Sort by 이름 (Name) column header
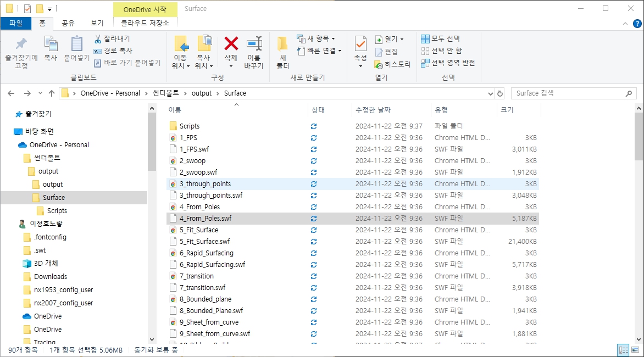This screenshot has width=644, height=357. (x=237, y=110)
